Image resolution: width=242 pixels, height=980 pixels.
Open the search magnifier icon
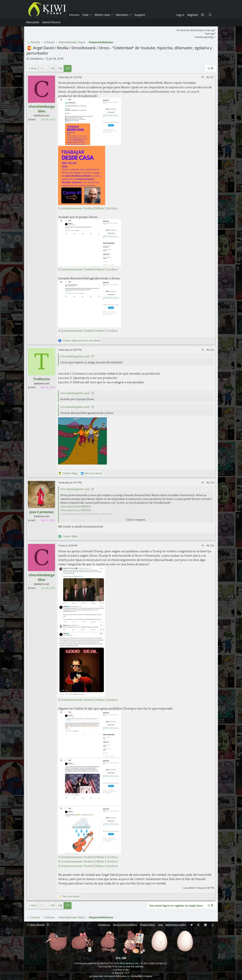coord(210,15)
